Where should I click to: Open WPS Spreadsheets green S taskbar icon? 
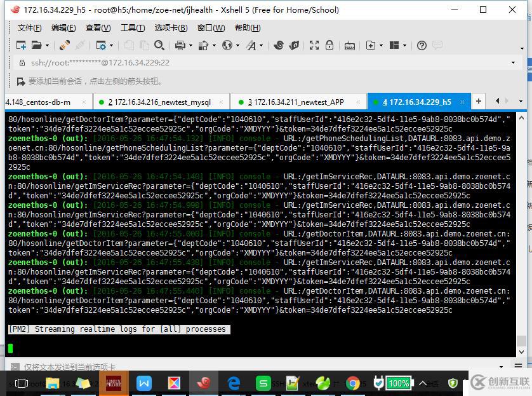[x=263, y=383]
